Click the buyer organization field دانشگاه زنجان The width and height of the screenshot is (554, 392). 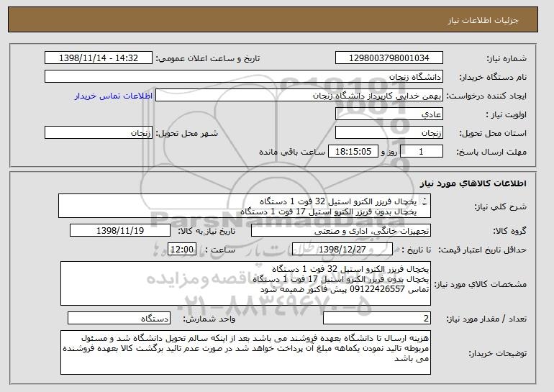point(244,77)
